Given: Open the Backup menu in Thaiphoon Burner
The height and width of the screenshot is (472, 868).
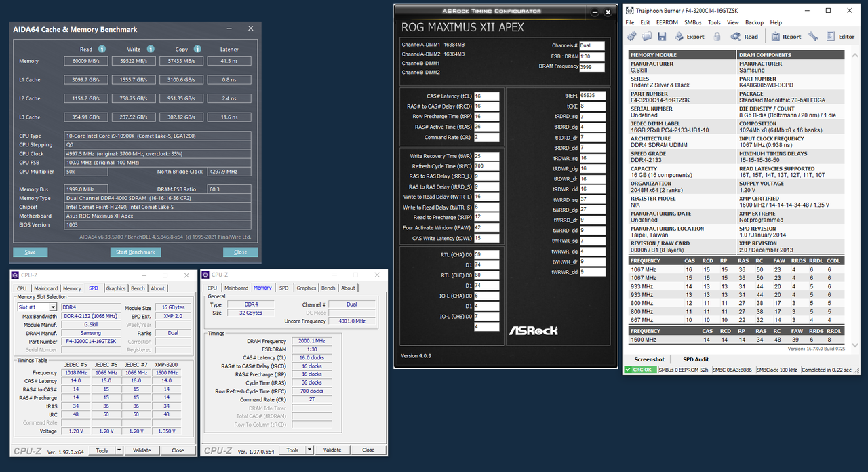Looking at the screenshot, I should coord(754,22).
